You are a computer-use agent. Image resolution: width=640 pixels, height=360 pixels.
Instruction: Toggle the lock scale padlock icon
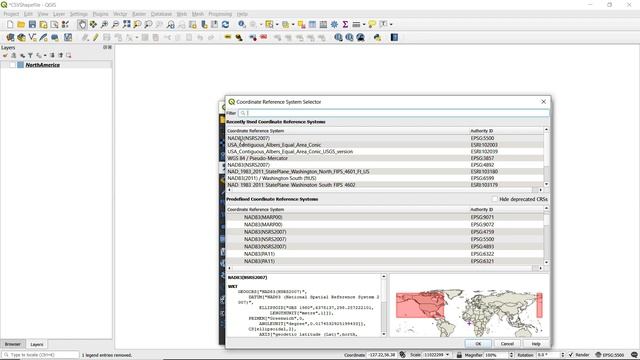pos(459,355)
